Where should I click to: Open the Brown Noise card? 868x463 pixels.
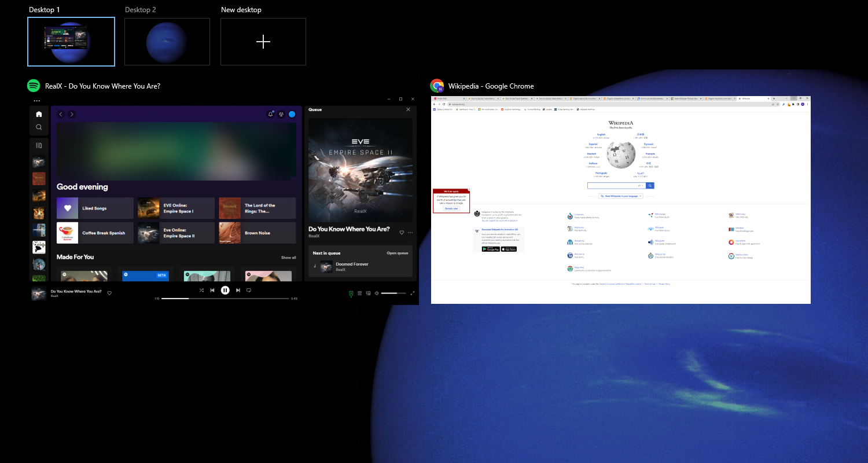tap(258, 233)
